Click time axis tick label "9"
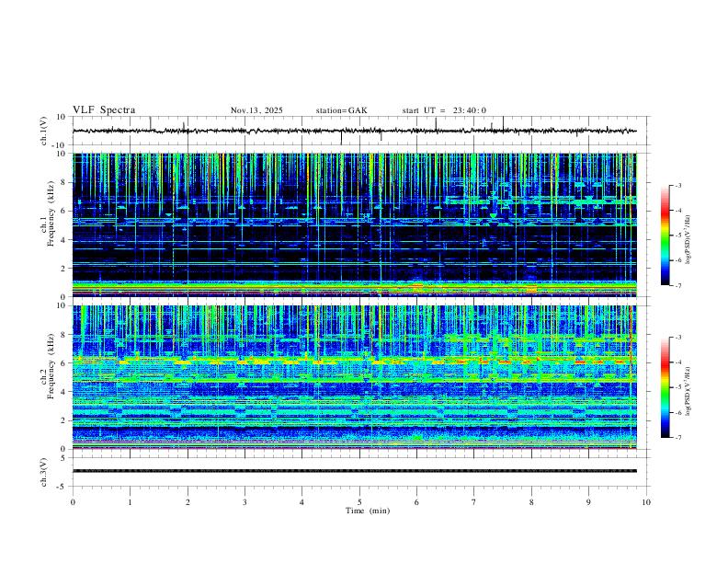The image size is (728, 563). point(588,502)
